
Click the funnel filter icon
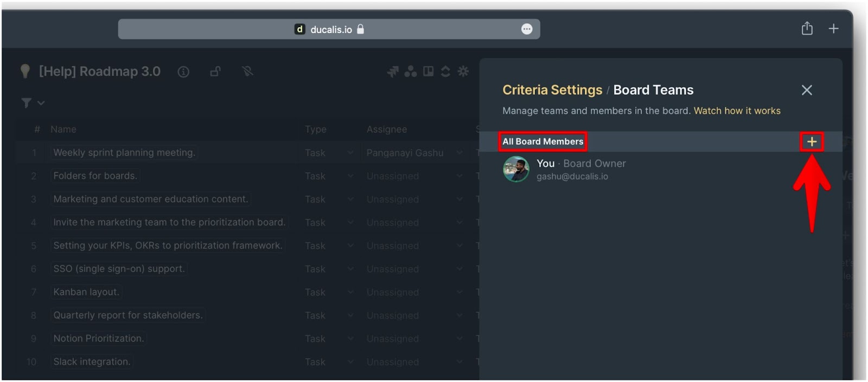(x=26, y=103)
